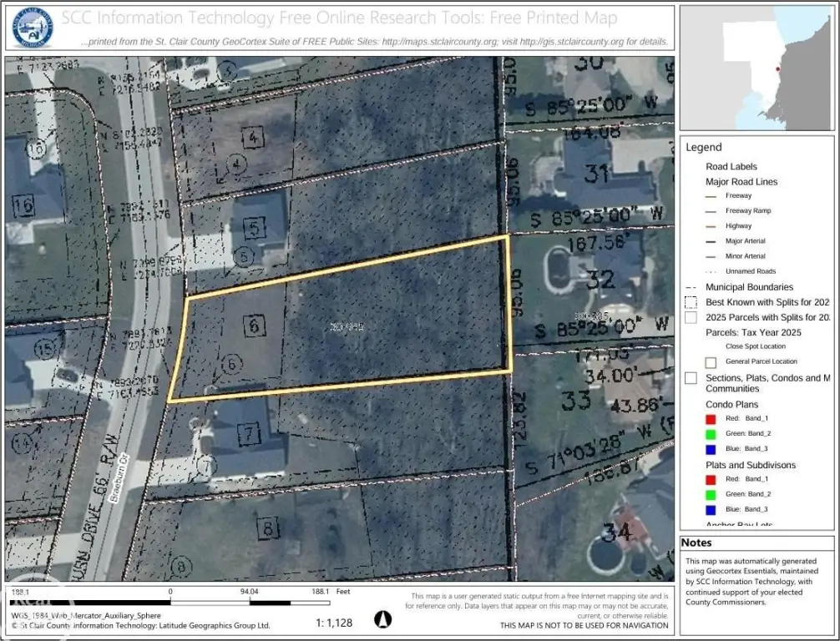Toggle the 2025 Parcels with Splits box

tap(691, 317)
